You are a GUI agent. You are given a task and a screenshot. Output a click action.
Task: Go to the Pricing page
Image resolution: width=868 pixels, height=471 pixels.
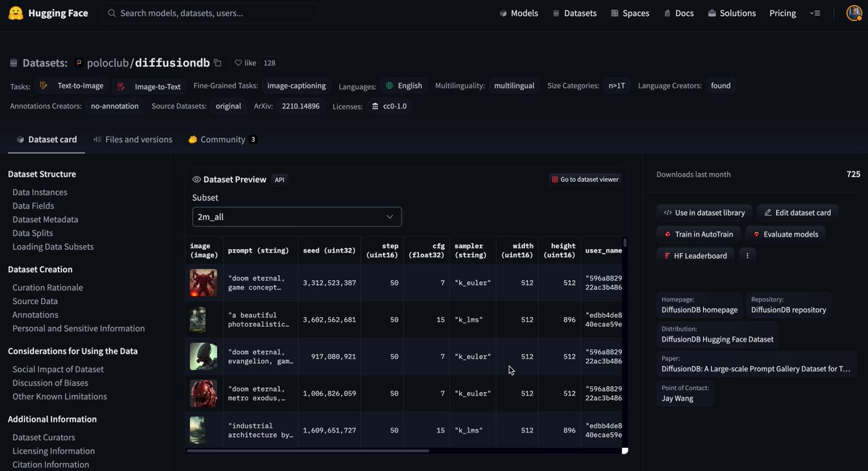(783, 13)
